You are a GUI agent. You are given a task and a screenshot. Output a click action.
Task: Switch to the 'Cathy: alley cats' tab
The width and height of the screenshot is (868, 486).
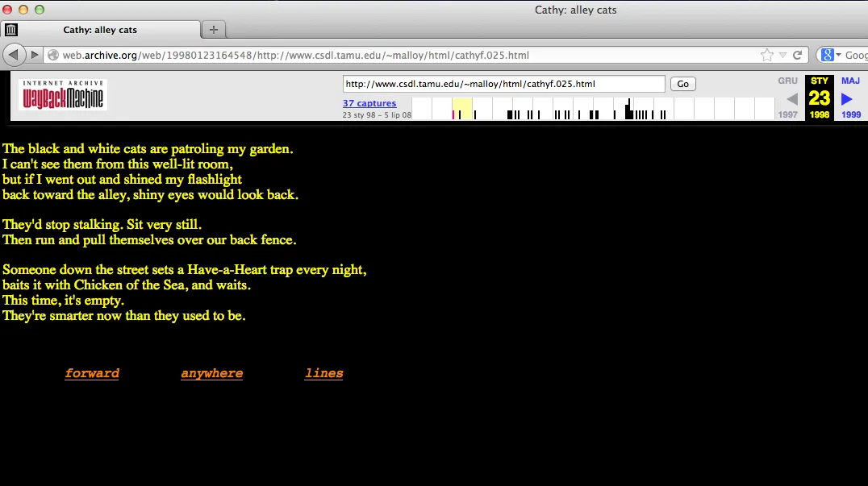click(x=100, y=30)
